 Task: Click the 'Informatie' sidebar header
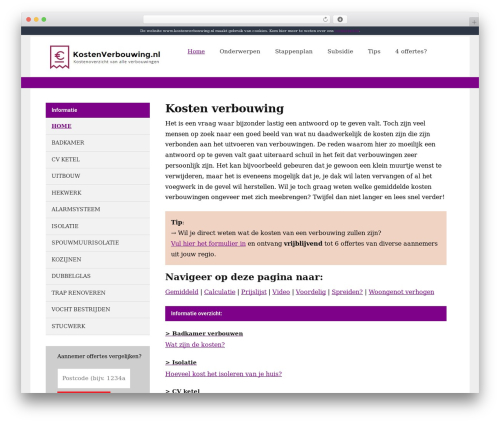coord(98,110)
